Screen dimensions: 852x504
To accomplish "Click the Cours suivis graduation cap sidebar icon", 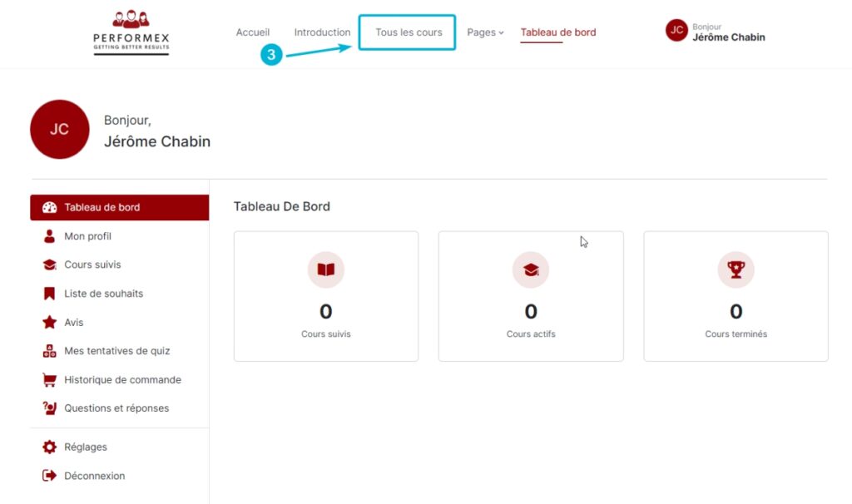I will 49,264.
